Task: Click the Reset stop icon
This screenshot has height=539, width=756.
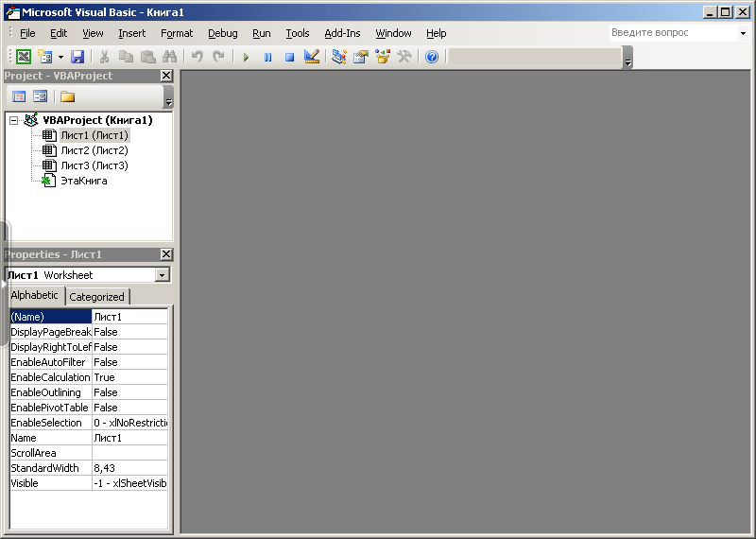Action: tap(289, 57)
